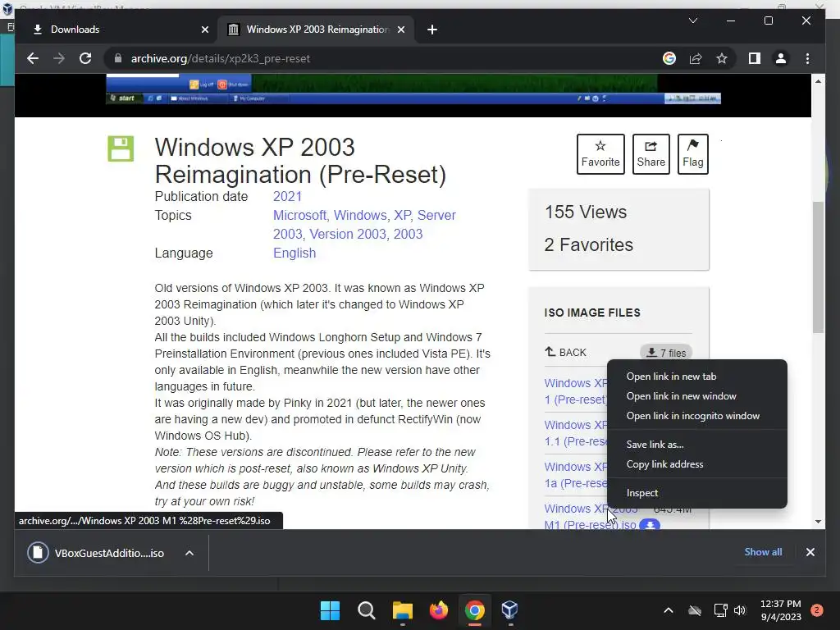Click the page vertical scrollbar thumb
The width and height of the screenshot is (840, 630).
tap(818, 267)
